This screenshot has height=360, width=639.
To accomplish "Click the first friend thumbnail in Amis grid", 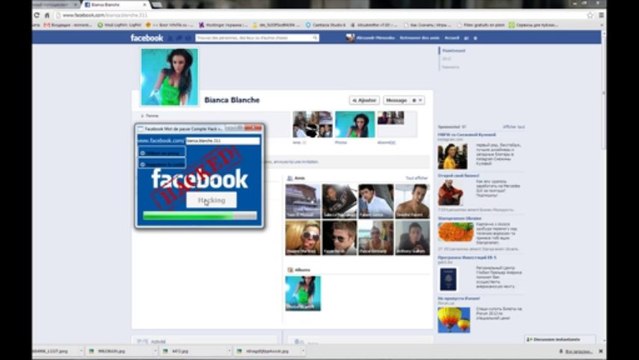I will pos(303,201).
